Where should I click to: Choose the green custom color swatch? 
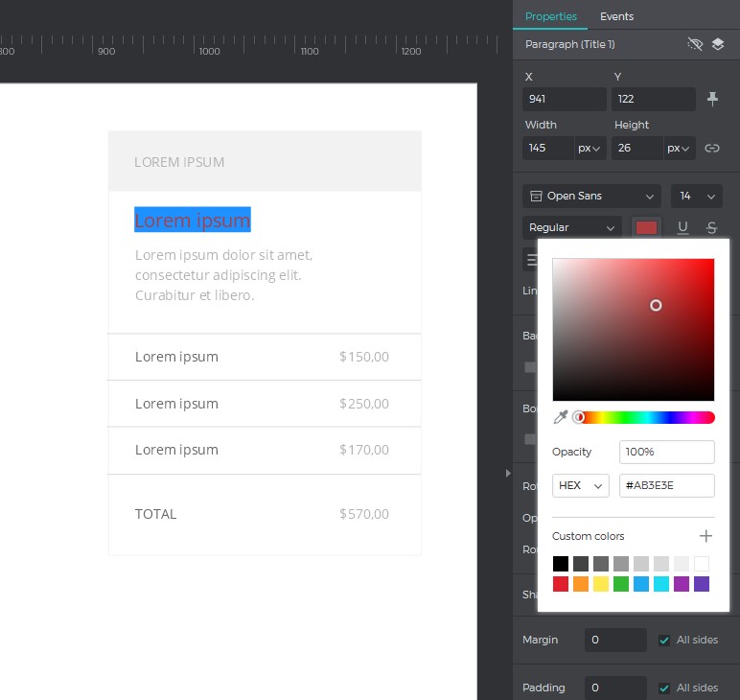pyautogui.click(x=621, y=584)
